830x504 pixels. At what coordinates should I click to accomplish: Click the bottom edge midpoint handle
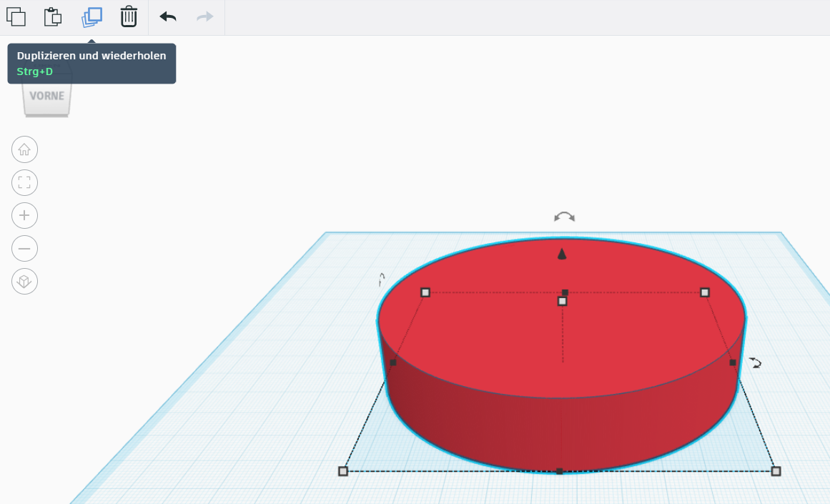560,471
